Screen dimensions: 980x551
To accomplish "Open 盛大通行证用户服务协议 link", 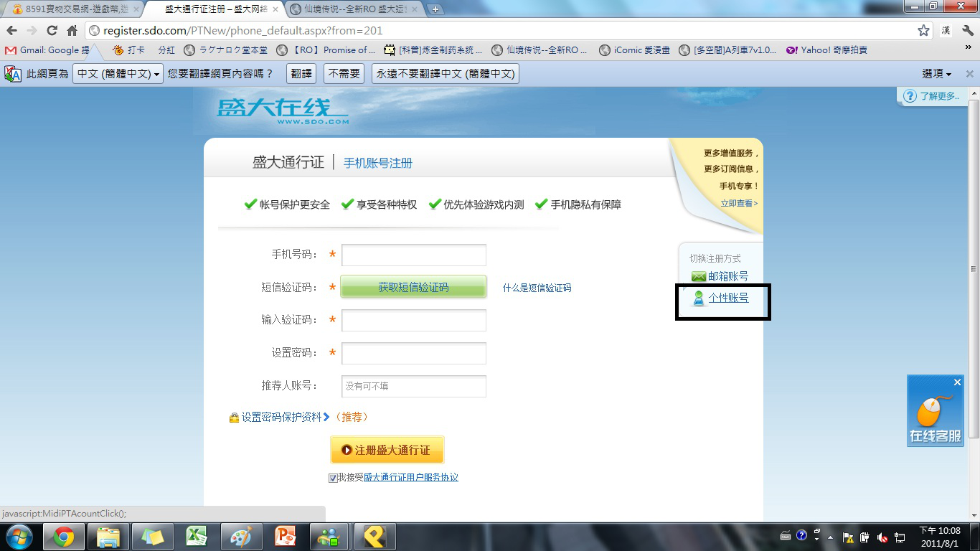I will (x=411, y=477).
